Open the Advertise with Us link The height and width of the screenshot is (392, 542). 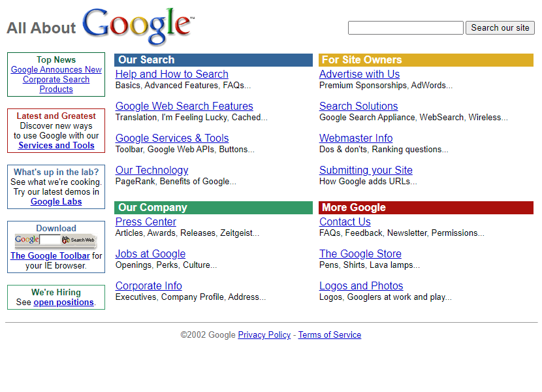(360, 74)
